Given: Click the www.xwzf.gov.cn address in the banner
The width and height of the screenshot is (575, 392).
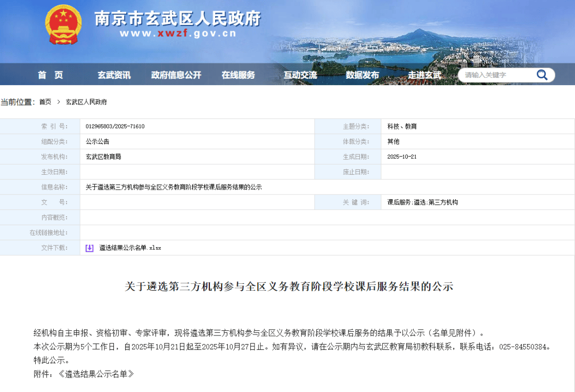Looking at the screenshot, I should [x=178, y=34].
